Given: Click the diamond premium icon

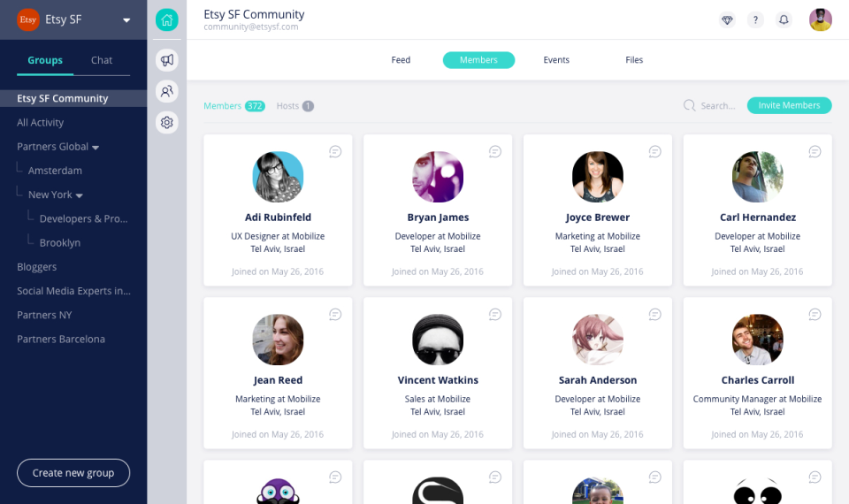Looking at the screenshot, I should [x=727, y=20].
